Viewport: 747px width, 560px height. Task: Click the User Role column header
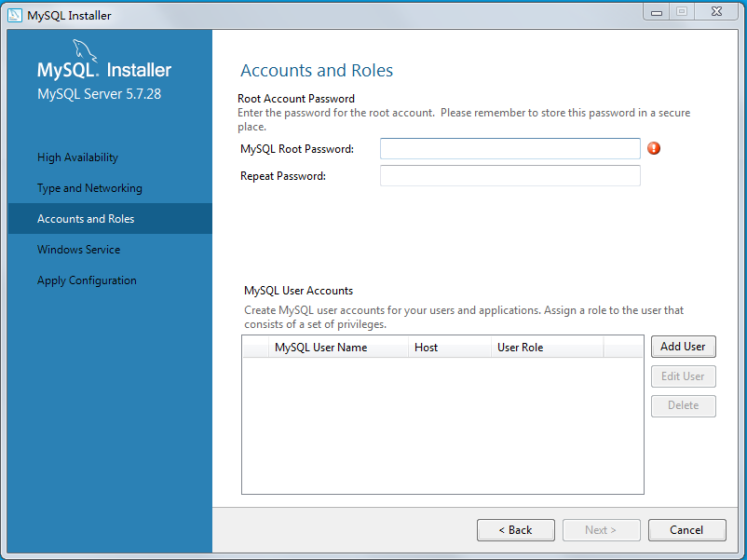(548, 348)
